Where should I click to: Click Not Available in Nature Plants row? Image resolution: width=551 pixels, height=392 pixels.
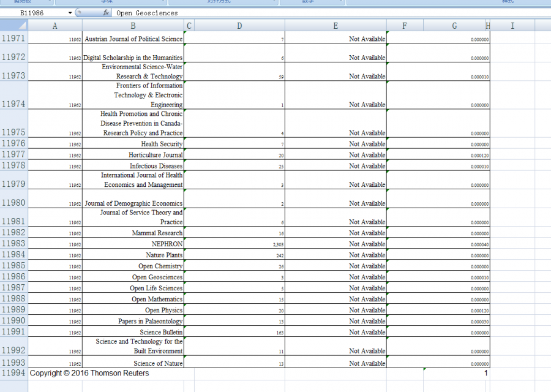[x=367, y=255]
